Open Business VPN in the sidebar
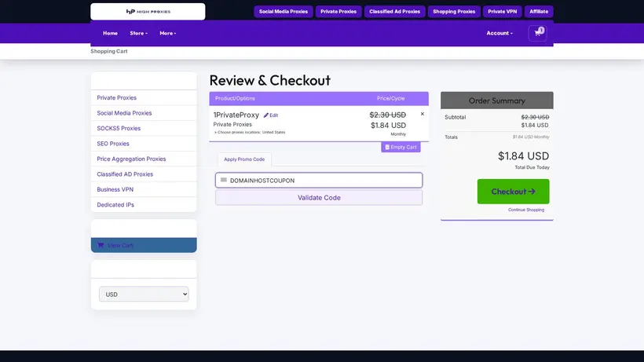644x362 pixels. pos(144,189)
